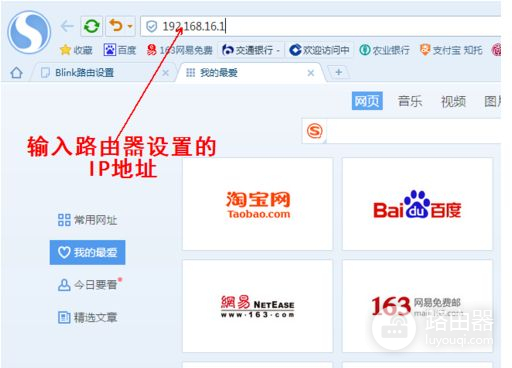Select 我的最爱 in the sidebar
Screen dimensions: 512x368
click(x=87, y=252)
